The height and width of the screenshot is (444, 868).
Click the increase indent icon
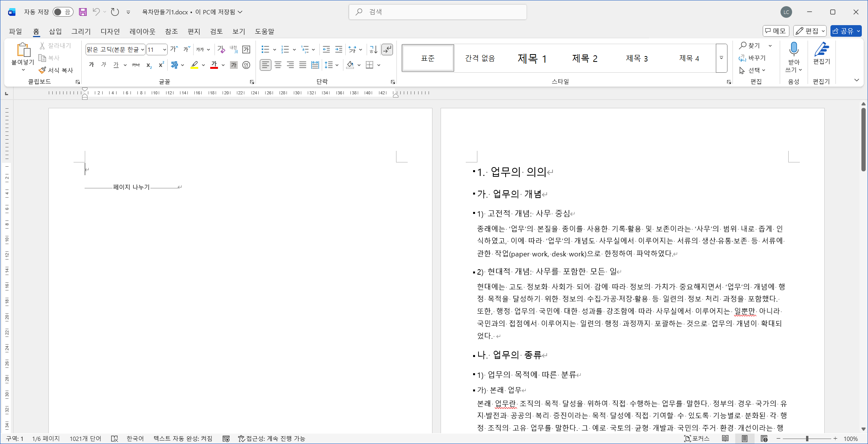coord(339,50)
